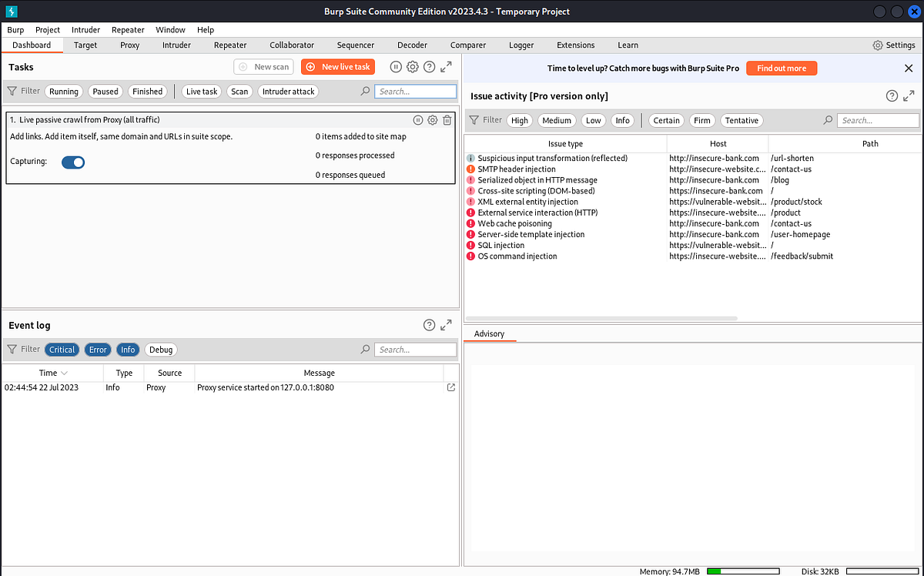The height and width of the screenshot is (576, 924).
Task: Expand the Event log panel
Action: [445, 324]
